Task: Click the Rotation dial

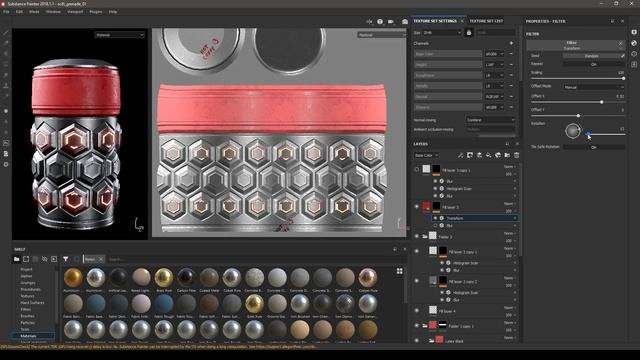Action: tap(573, 131)
